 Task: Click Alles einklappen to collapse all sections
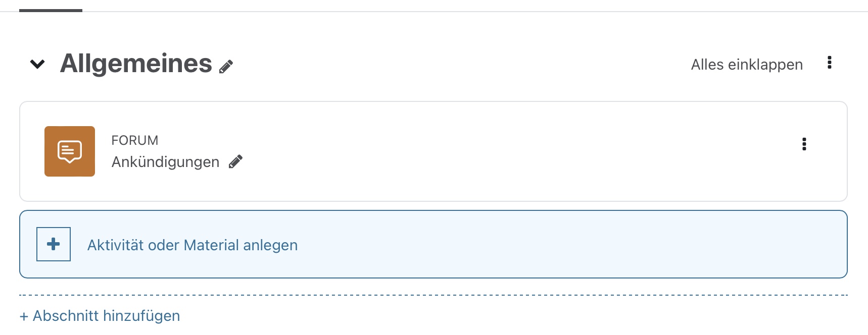[746, 65]
